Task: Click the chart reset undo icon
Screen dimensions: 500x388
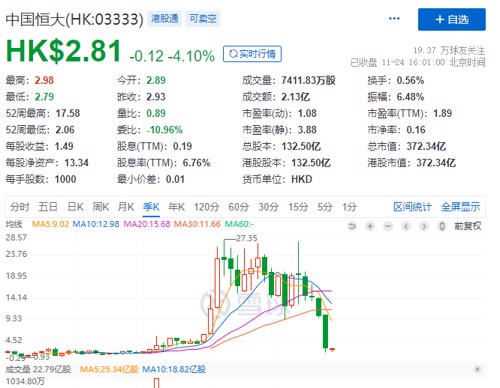Action: (x=352, y=226)
